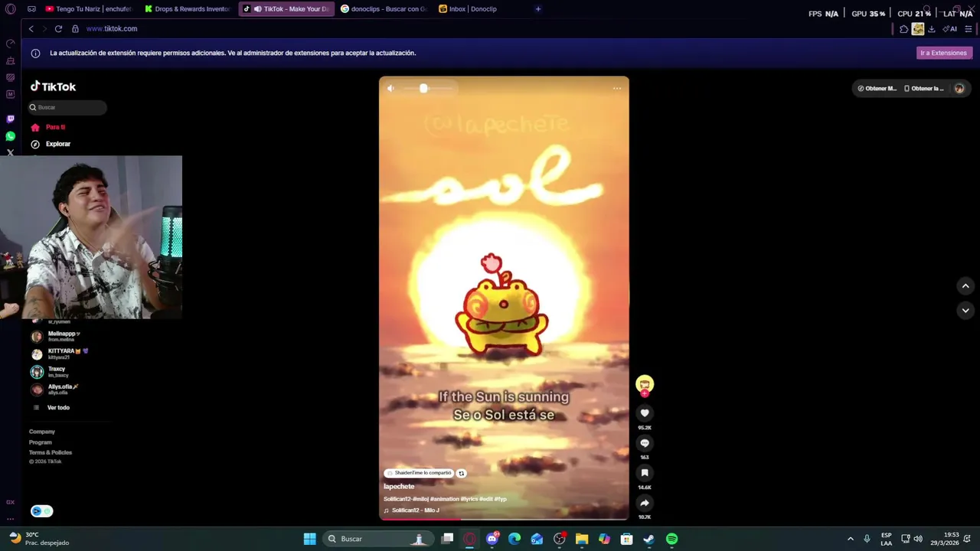This screenshot has width=980, height=551.
Task: Go to previous video with up arrow
Action: (965, 285)
